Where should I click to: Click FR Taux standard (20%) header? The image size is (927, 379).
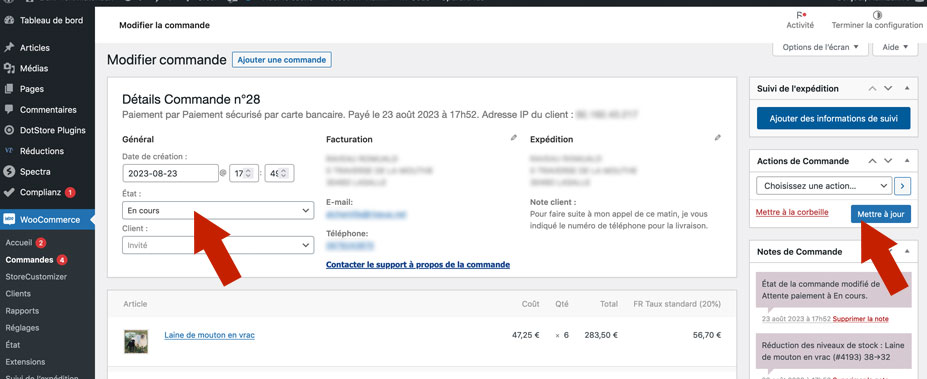pyautogui.click(x=677, y=304)
